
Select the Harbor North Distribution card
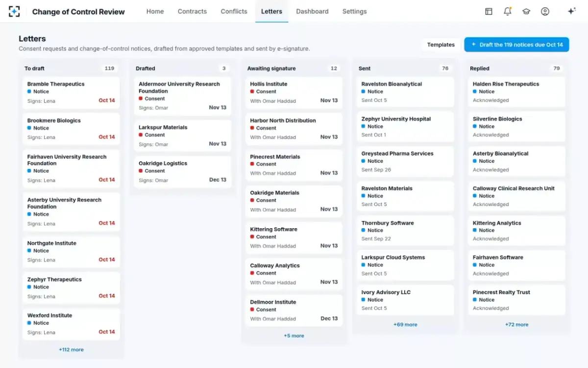(x=294, y=129)
